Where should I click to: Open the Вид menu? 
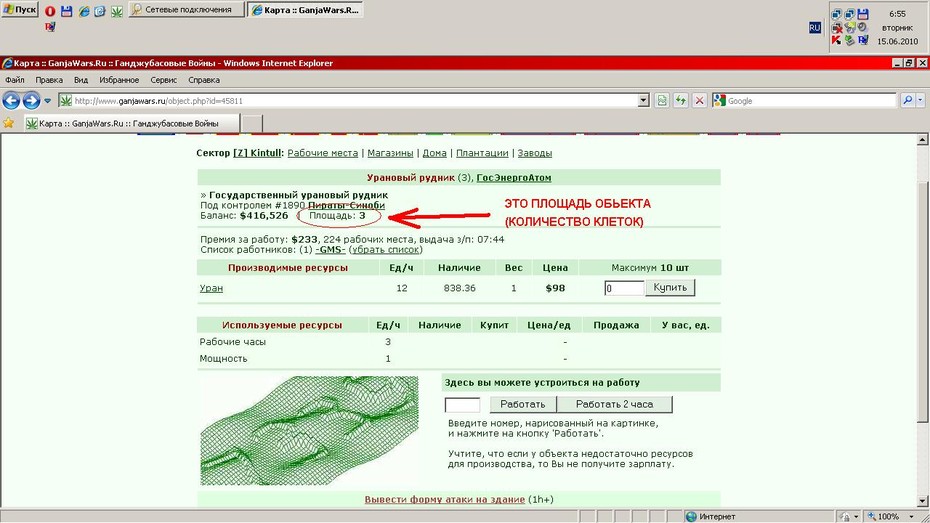(81, 79)
